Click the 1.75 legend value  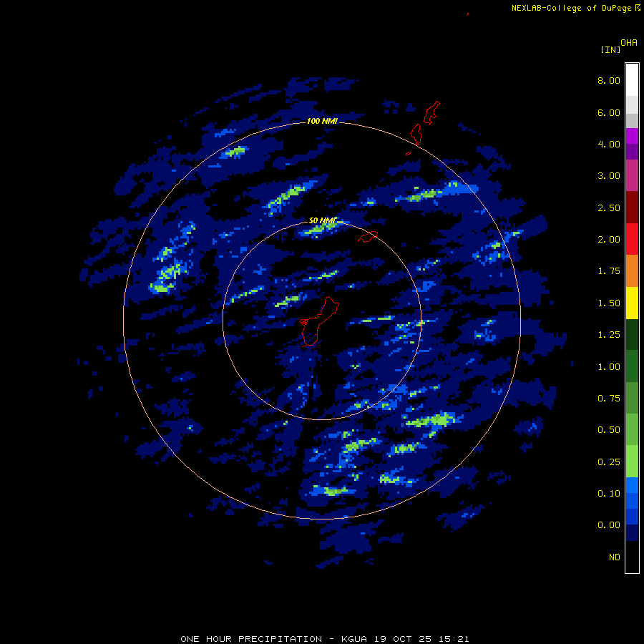click(609, 271)
